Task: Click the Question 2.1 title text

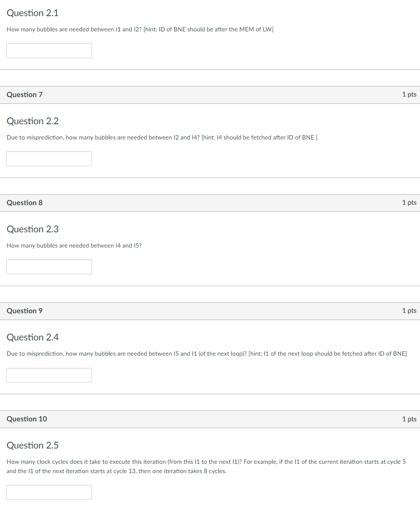Action: point(32,13)
